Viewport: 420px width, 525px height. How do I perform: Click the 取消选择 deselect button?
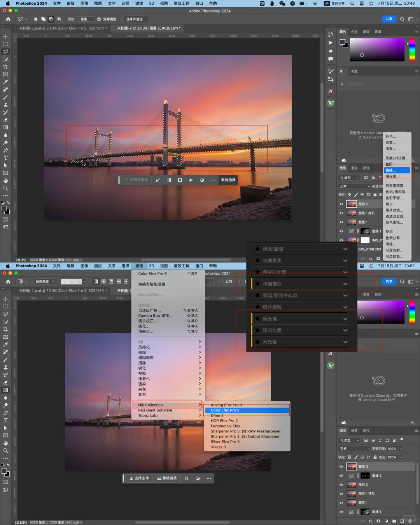point(228,180)
